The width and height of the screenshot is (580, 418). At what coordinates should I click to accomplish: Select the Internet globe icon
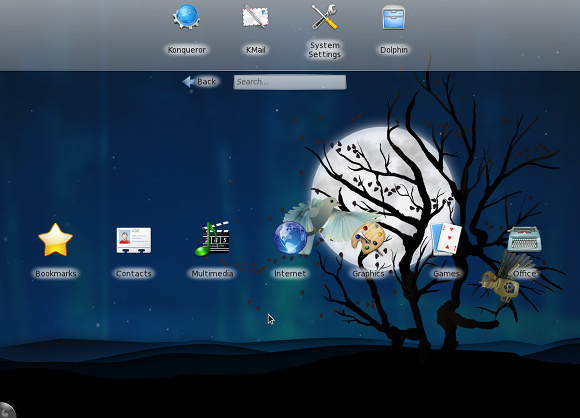[x=290, y=238]
